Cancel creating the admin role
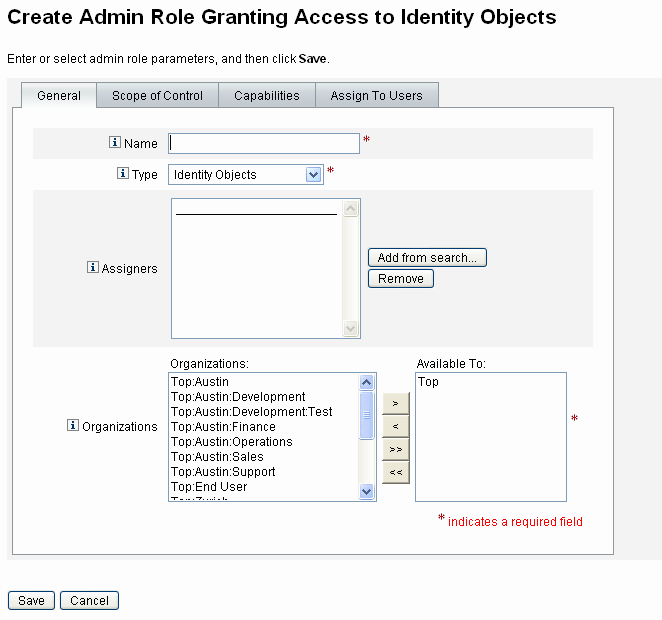Screen dimensions: 662x620 (89, 601)
